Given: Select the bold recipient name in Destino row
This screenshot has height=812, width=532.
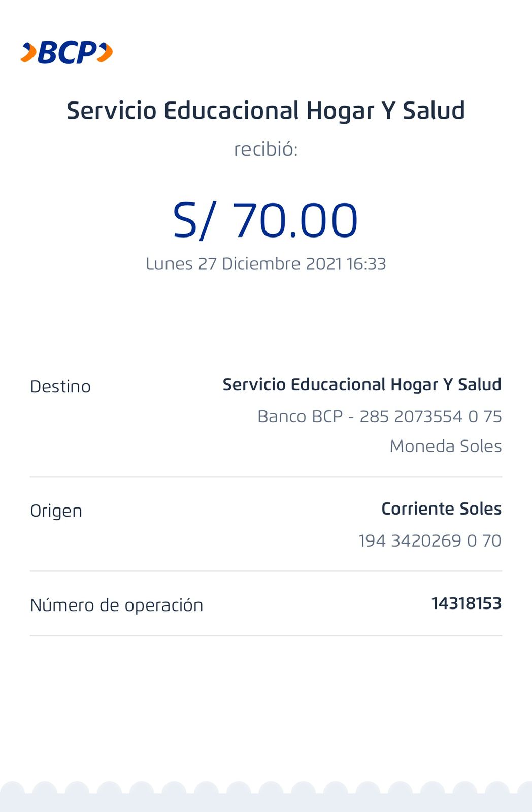Looking at the screenshot, I should click(362, 385).
